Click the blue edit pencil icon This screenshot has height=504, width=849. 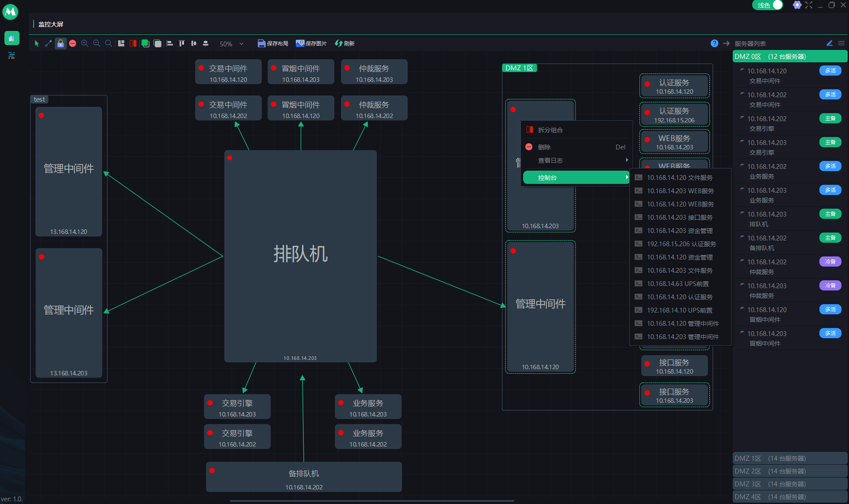[x=830, y=43]
